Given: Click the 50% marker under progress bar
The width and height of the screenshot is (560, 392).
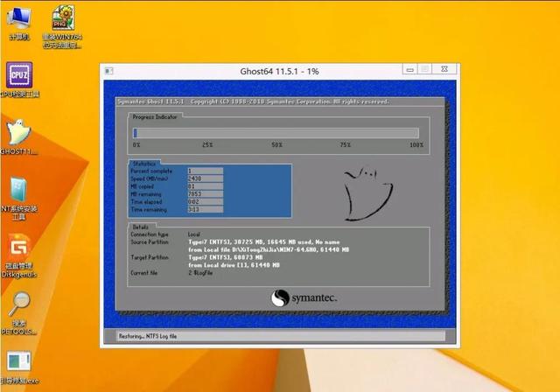Looking at the screenshot, I should coord(276,145).
